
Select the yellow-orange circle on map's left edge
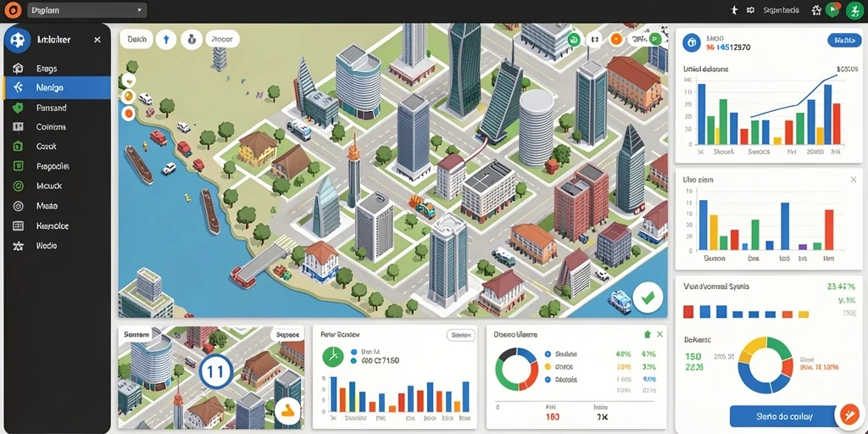click(x=129, y=97)
